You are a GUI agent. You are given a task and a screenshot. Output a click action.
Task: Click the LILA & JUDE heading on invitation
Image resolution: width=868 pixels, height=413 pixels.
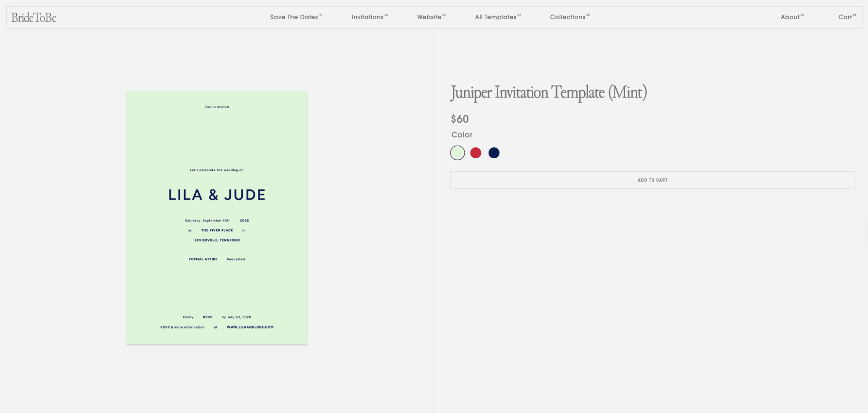(x=217, y=195)
